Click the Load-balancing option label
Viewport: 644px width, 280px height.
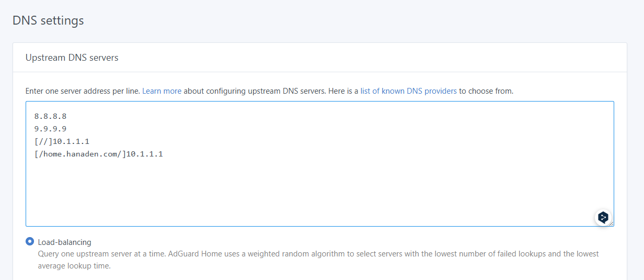tap(64, 242)
